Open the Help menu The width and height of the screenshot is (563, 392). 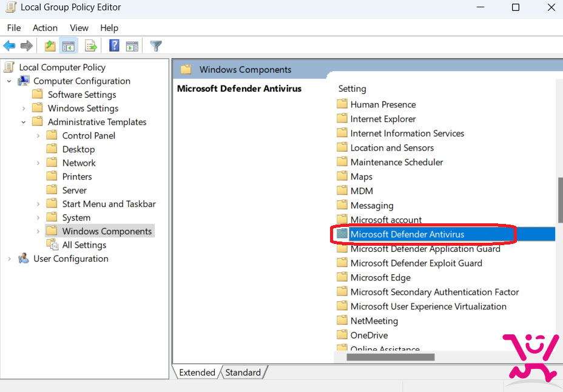[109, 28]
